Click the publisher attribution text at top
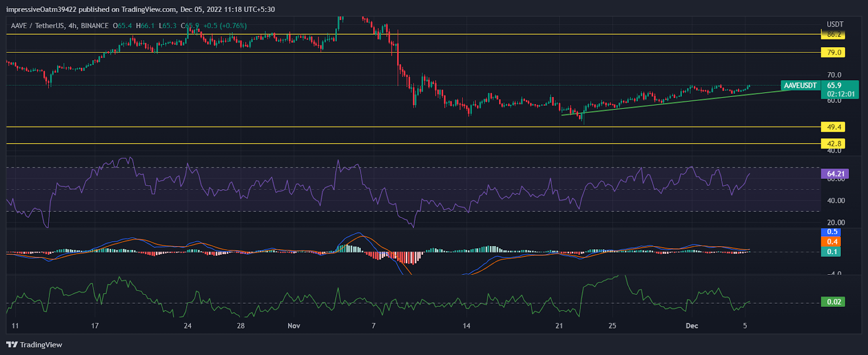Screen dimensions: 868x355 click(141, 9)
